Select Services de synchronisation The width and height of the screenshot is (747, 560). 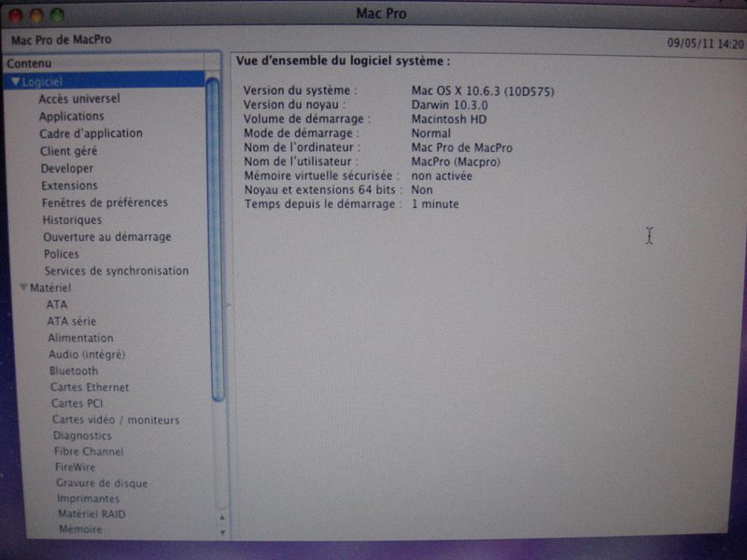click(x=117, y=271)
